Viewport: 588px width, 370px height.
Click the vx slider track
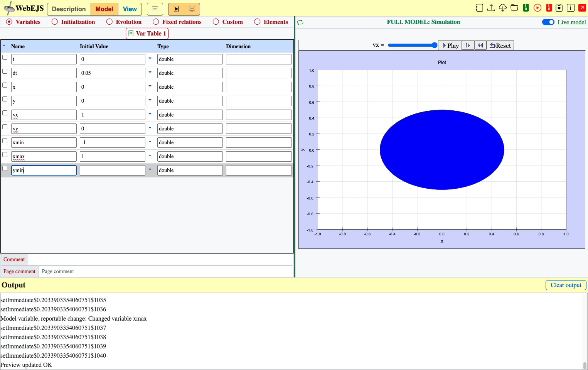click(x=412, y=45)
